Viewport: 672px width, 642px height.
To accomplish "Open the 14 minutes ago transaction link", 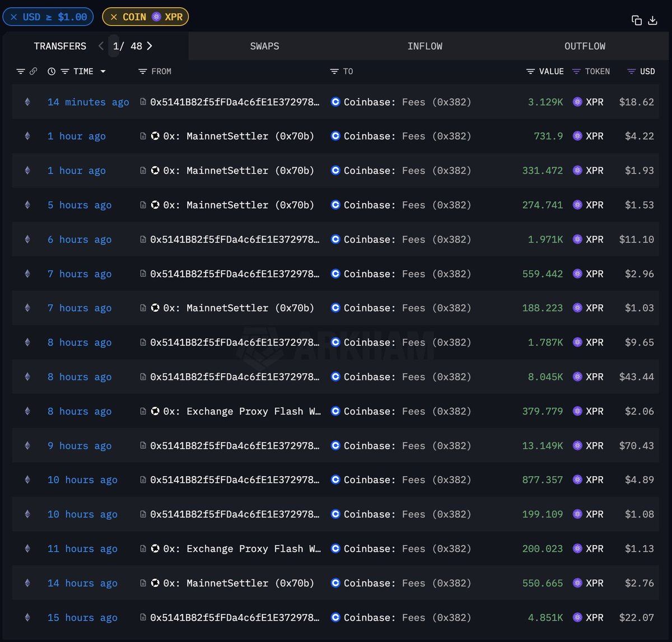I will [88, 102].
